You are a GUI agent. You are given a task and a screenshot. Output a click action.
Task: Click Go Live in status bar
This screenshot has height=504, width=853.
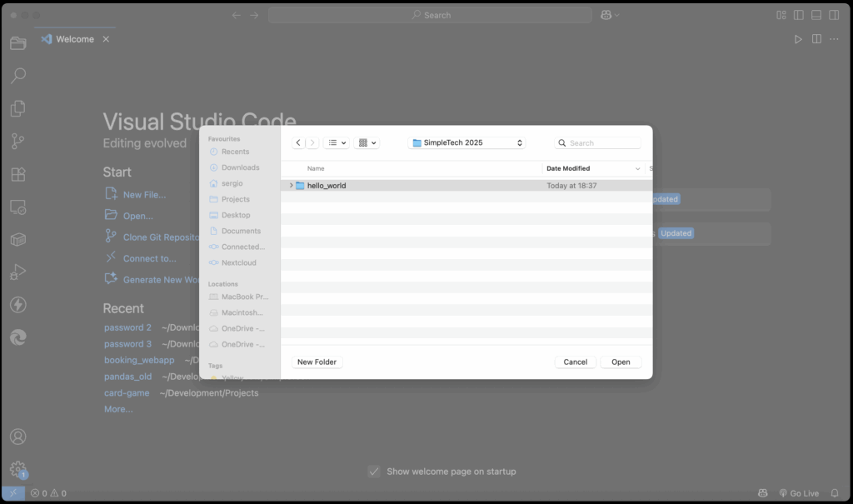coord(799,493)
